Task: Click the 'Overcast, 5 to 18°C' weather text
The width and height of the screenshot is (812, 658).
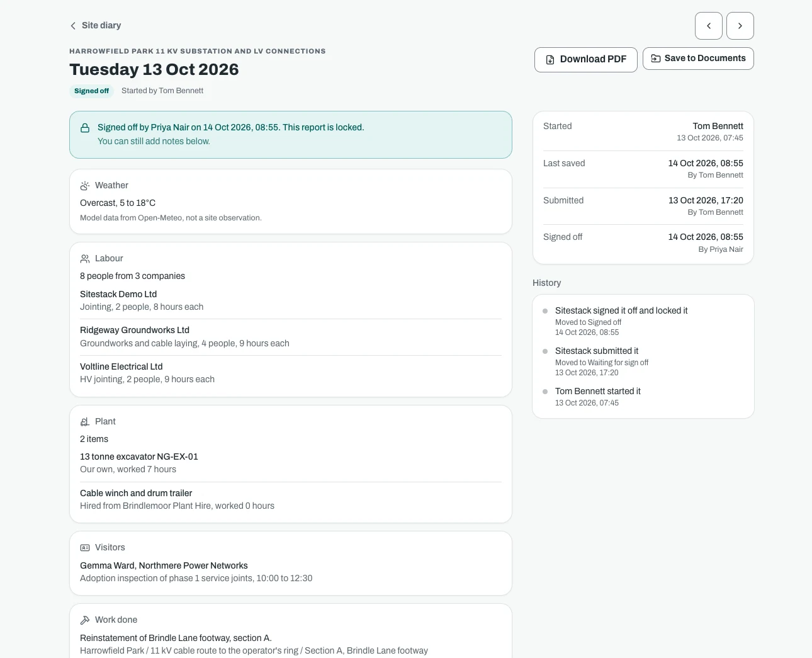Action: tap(118, 203)
